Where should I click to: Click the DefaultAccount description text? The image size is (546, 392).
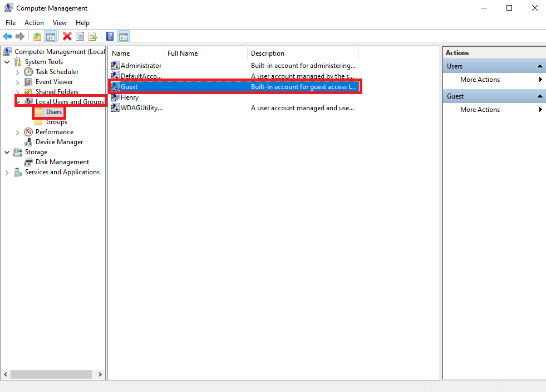pos(302,76)
